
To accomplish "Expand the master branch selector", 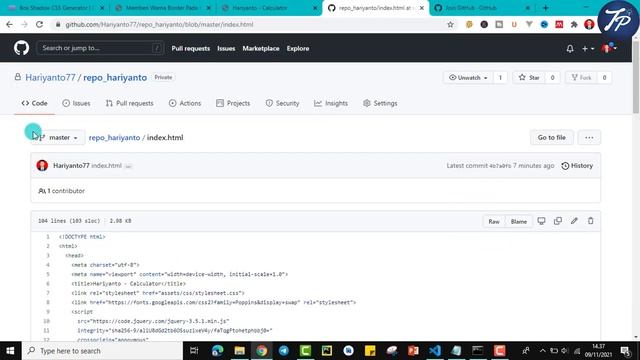I will (x=58, y=138).
